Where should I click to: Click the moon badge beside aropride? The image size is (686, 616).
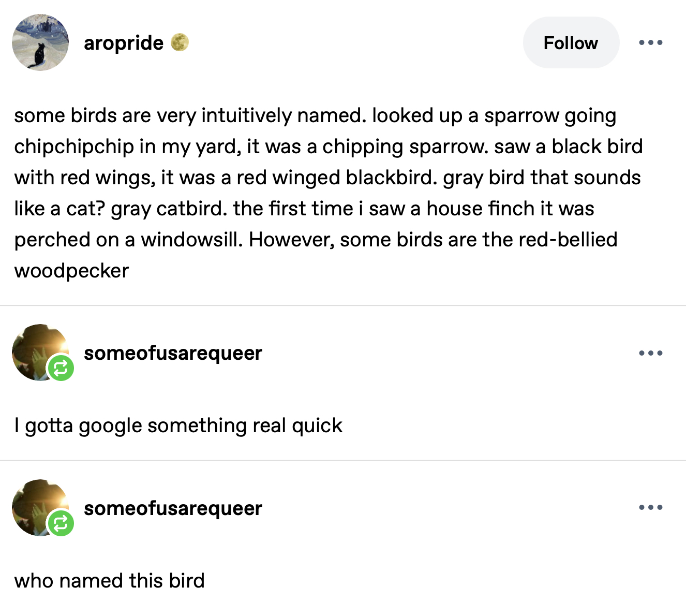point(180,42)
